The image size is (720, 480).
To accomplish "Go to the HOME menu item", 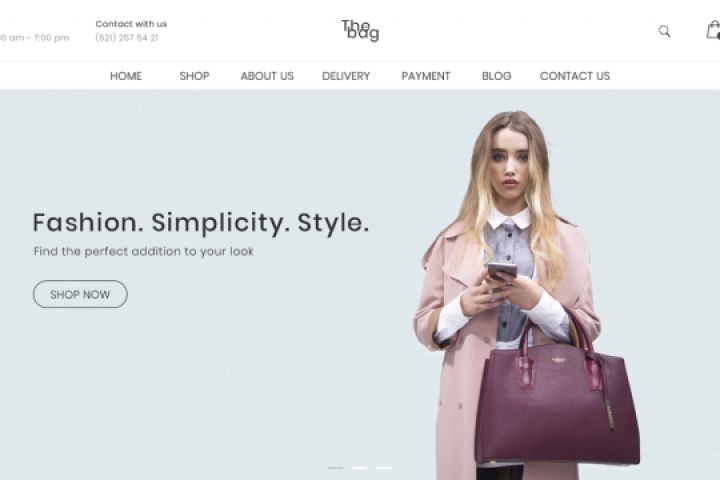I will pyautogui.click(x=126, y=76).
